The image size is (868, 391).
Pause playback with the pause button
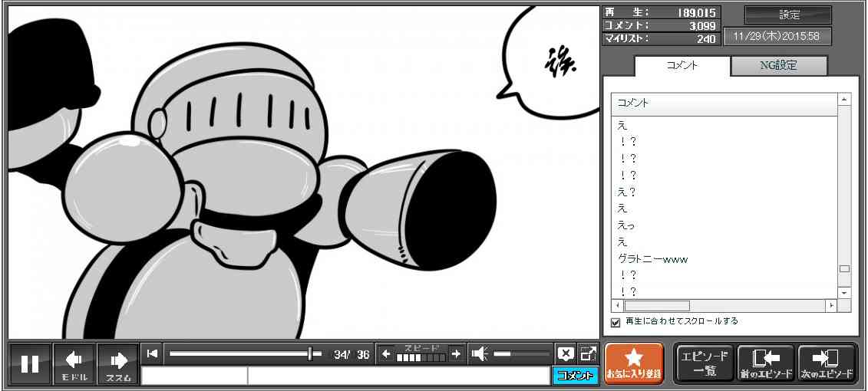click(x=30, y=363)
